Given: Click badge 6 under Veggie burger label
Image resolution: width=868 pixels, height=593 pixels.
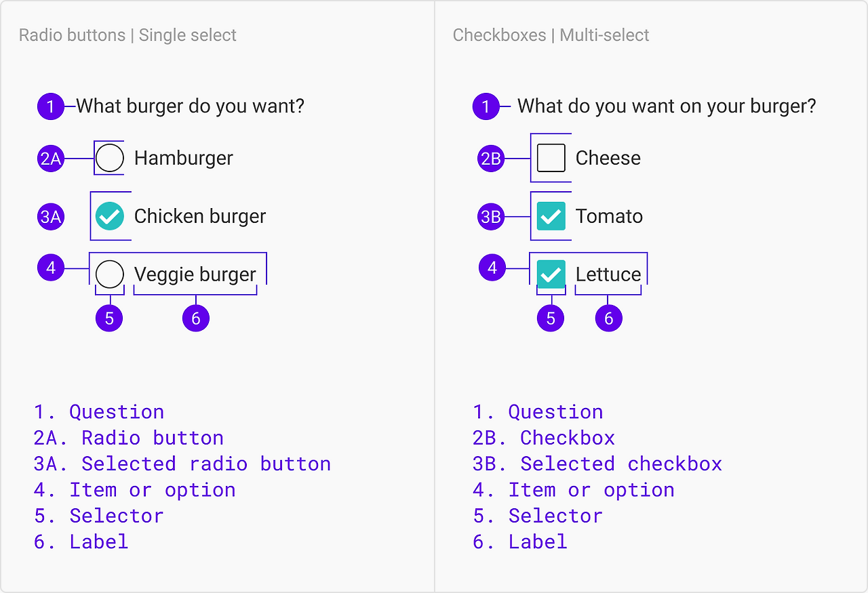Looking at the screenshot, I should [196, 318].
